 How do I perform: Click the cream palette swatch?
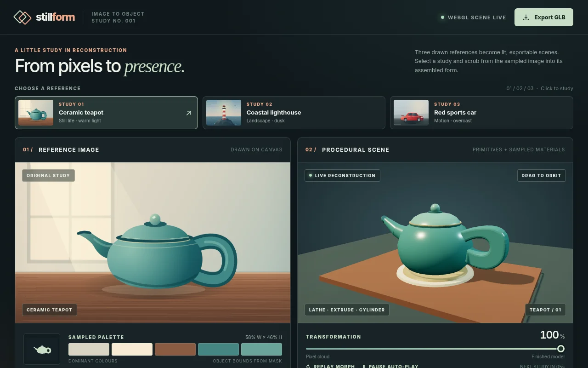[x=132, y=349]
